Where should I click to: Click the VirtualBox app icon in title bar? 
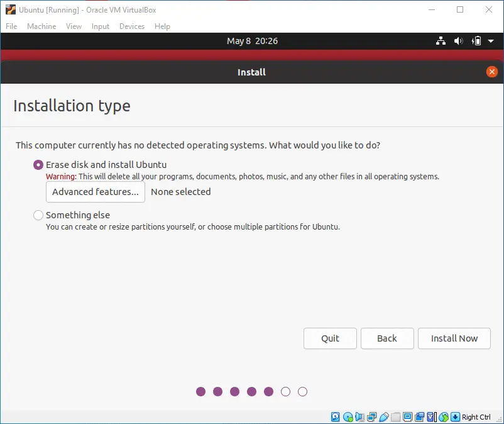(10, 9)
